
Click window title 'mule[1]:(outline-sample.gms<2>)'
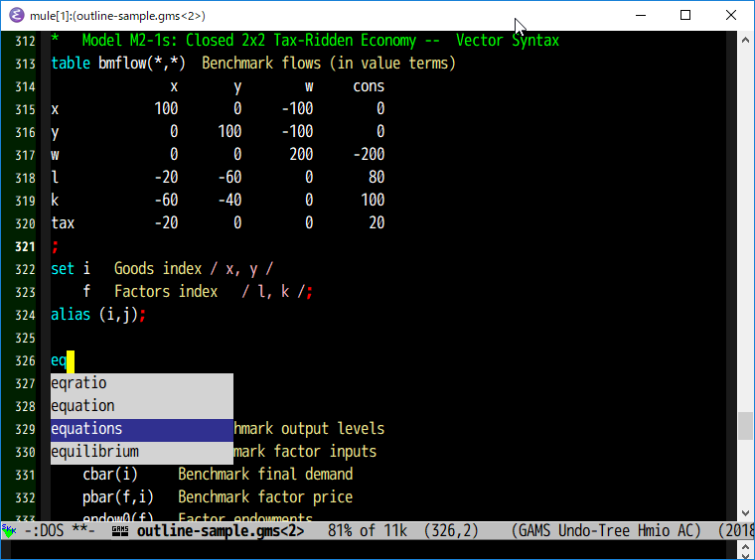coord(117,16)
